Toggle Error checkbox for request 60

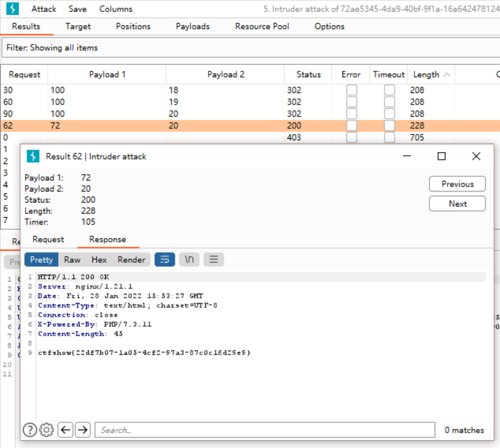click(x=351, y=102)
